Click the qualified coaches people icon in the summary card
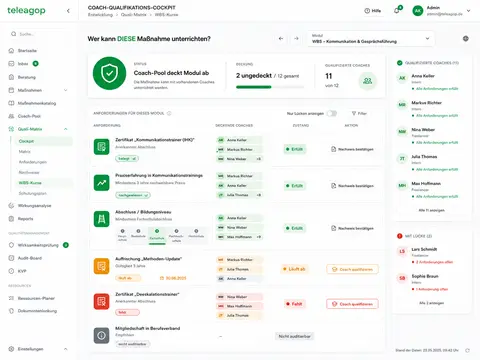 tap(367, 81)
